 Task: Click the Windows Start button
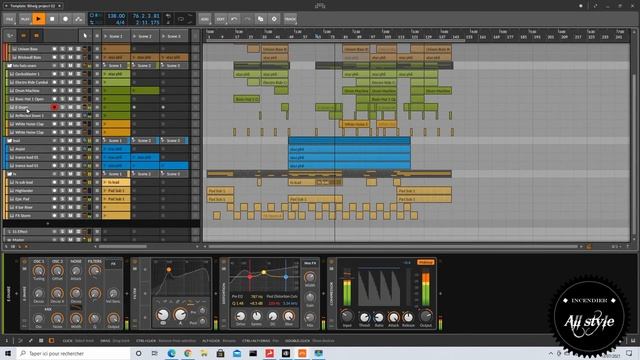pyautogui.click(x=8, y=353)
